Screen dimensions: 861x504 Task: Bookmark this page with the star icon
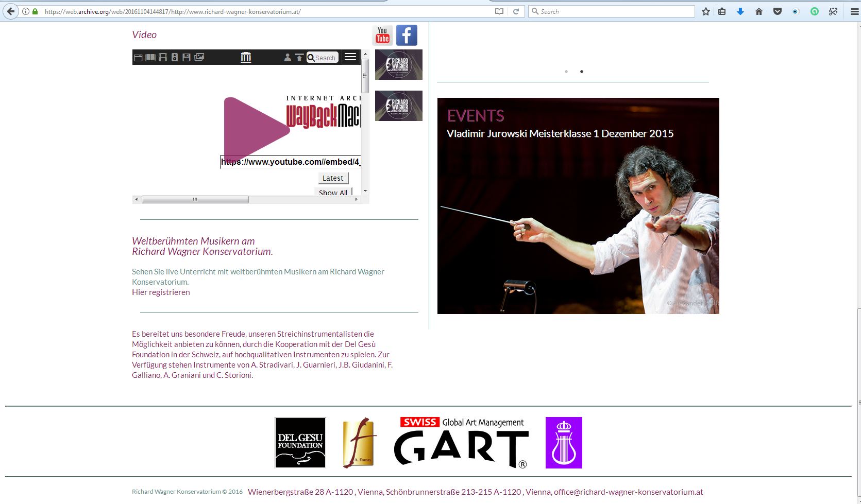[x=706, y=11]
